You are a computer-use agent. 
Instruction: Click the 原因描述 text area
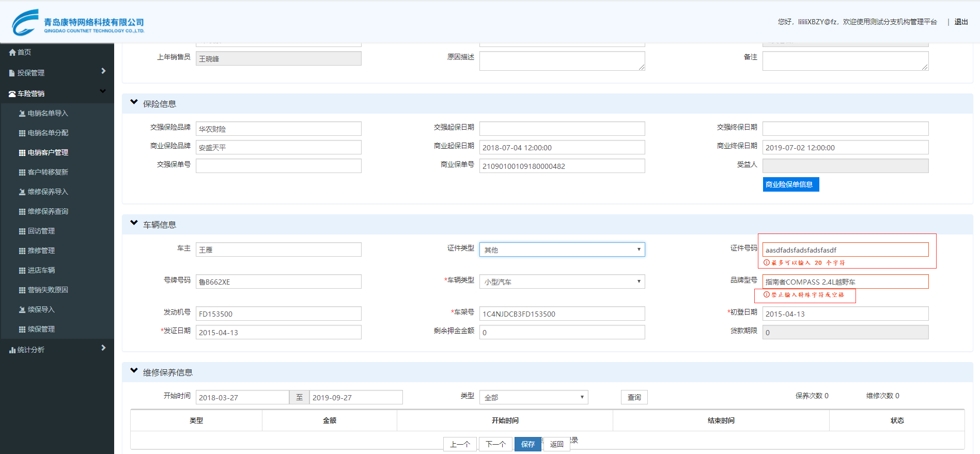(562, 61)
